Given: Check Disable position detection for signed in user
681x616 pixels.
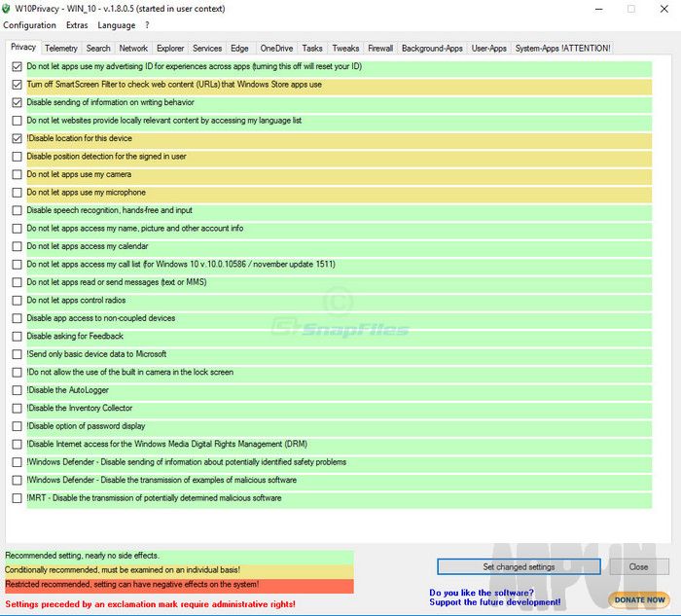Looking at the screenshot, I should tap(17, 157).
